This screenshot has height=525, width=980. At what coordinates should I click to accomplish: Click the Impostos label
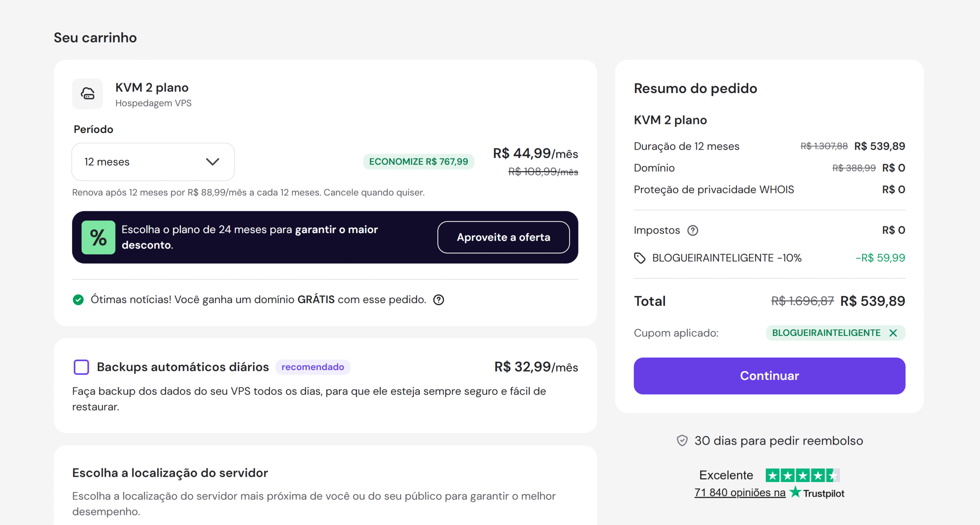657,230
